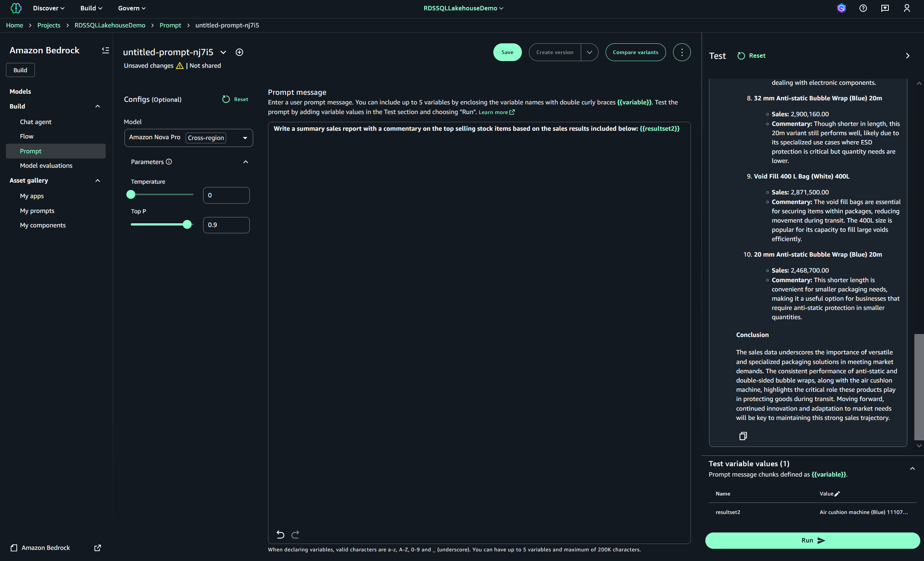Collapse the Amazon Bedrock sidebar panel
924x561 pixels.
coord(105,50)
